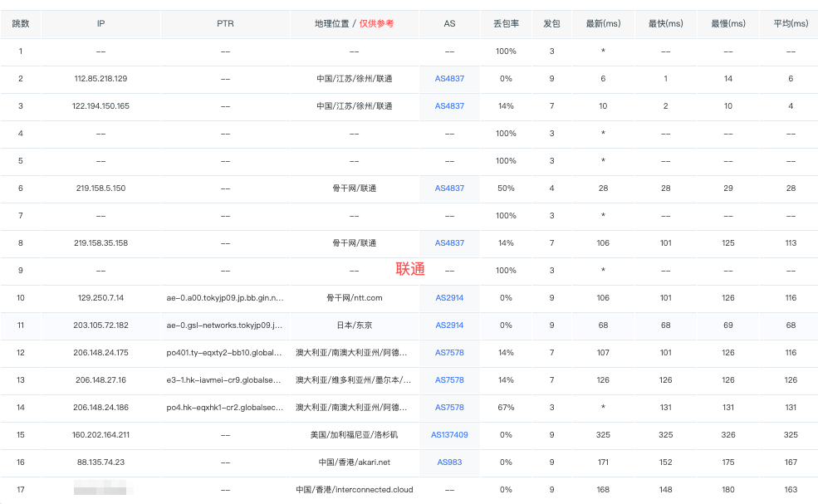The image size is (818, 504).
Task: Click the 地理位置 column header
Action: 332,24
